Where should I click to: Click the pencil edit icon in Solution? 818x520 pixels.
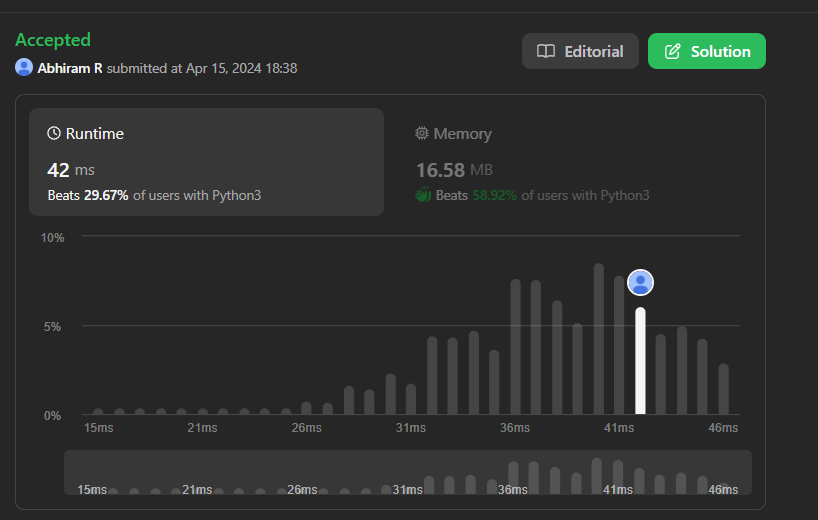672,51
